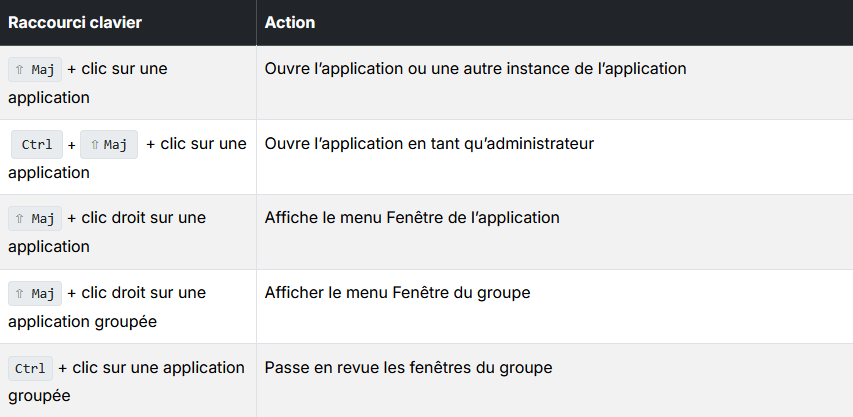The image size is (853, 417).
Task: Click '+ clic sur une' text in the first row
Action: 117,69
